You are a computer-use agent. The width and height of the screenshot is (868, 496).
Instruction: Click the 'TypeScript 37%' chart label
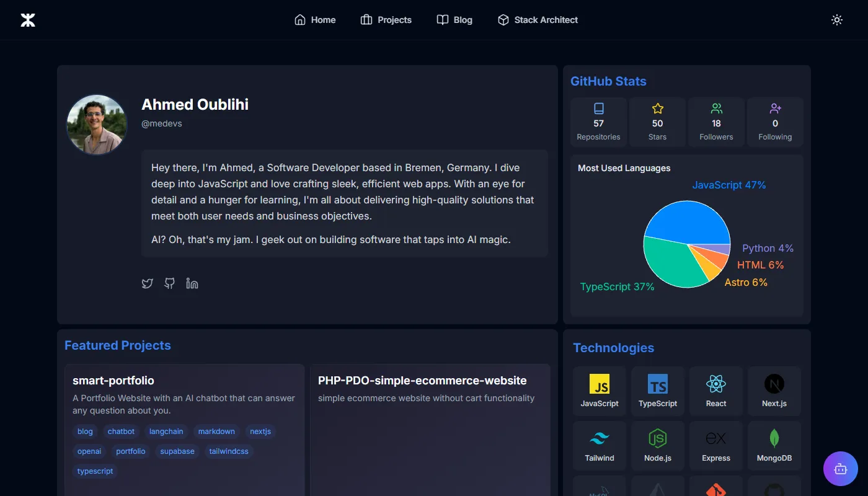pyautogui.click(x=618, y=286)
